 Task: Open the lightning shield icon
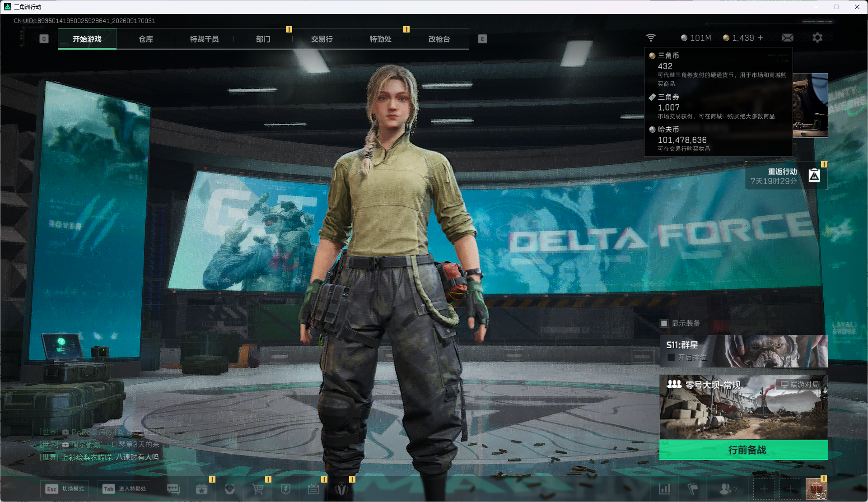click(285, 489)
